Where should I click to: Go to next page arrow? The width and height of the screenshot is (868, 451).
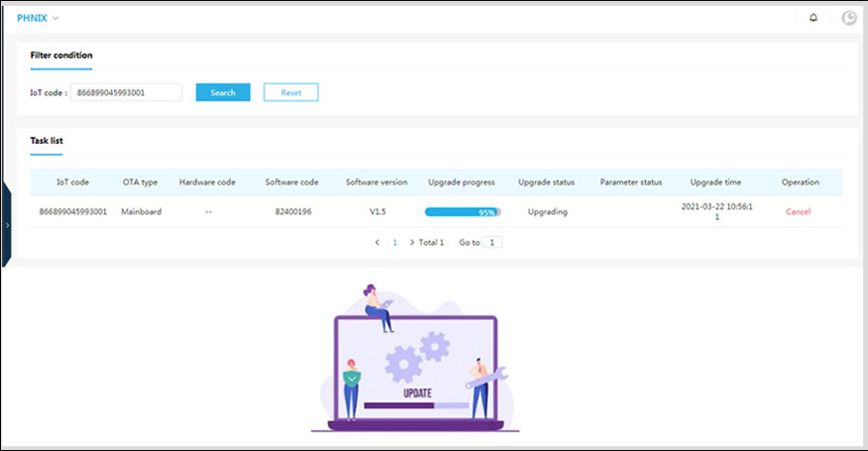coord(412,242)
